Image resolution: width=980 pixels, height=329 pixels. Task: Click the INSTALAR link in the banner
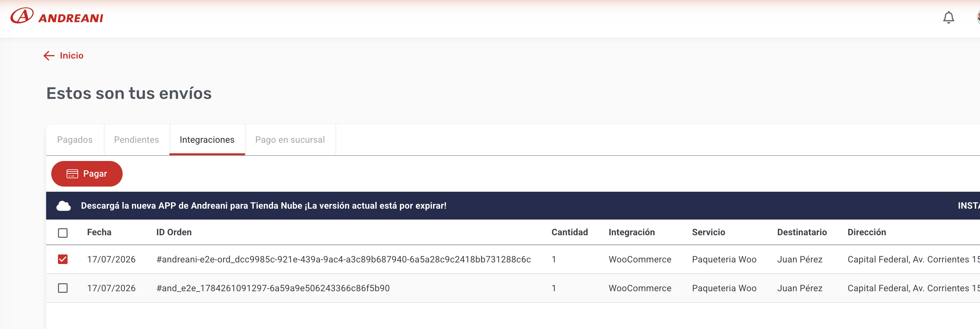pos(968,206)
